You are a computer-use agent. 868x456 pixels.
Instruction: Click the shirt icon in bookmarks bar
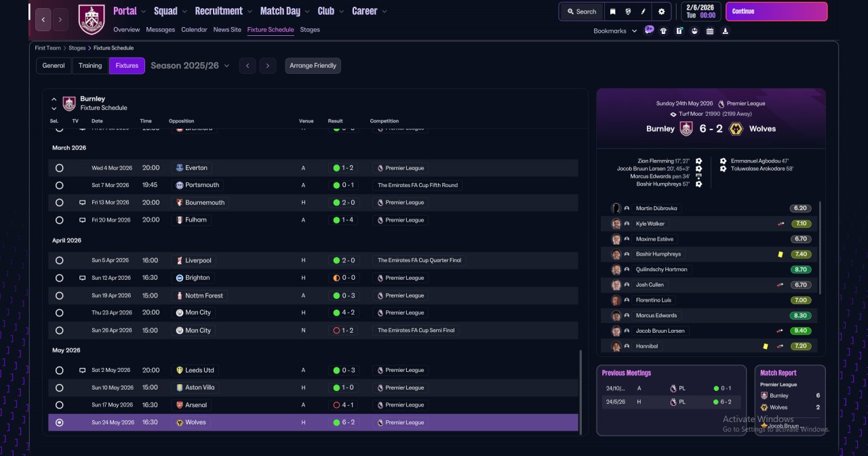pyautogui.click(x=663, y=30)
